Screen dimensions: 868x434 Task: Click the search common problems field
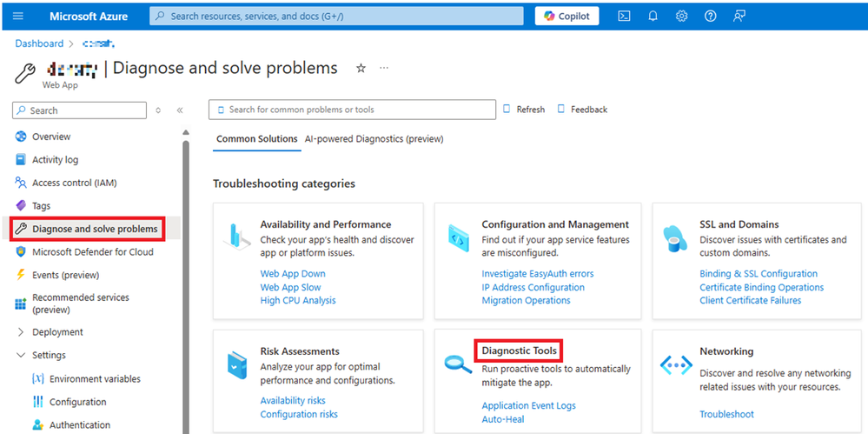point(352,110)
